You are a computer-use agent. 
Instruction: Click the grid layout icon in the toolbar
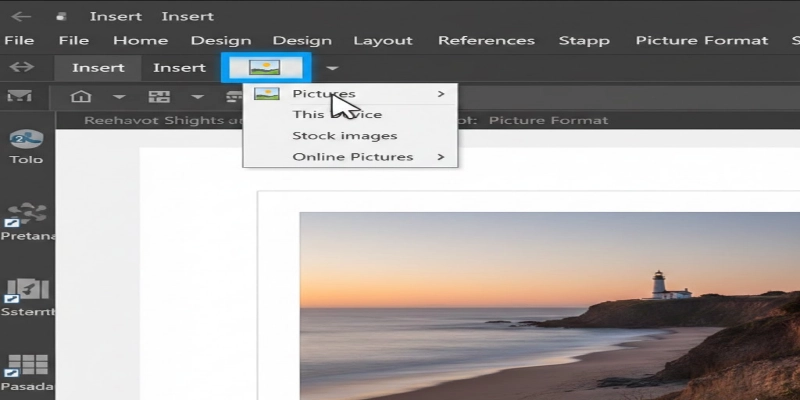click(158, 97)
